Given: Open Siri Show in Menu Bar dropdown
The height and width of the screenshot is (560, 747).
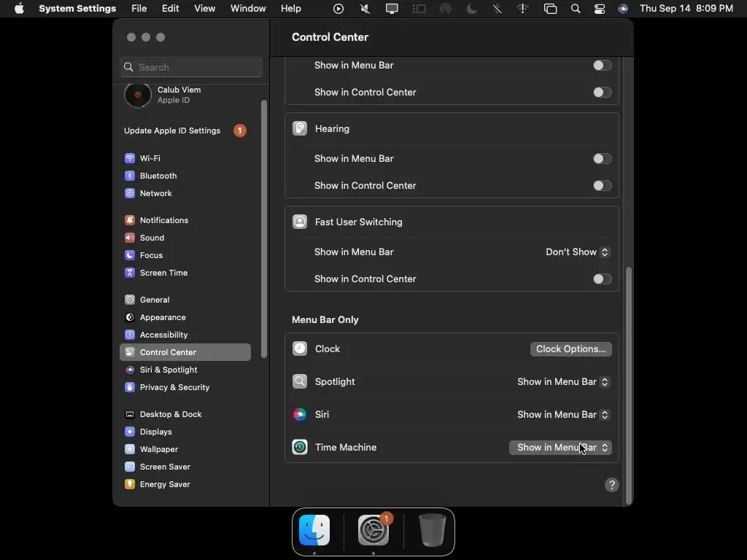Looking at the screenshot, I should [562, 415].
